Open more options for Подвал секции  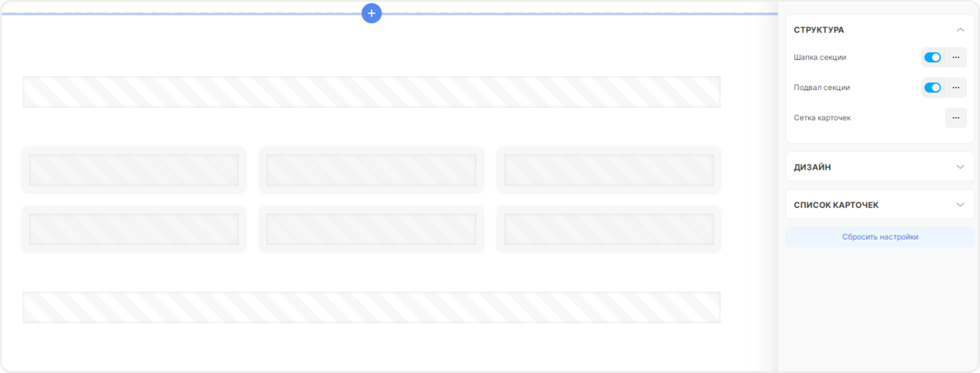[955, 88]
